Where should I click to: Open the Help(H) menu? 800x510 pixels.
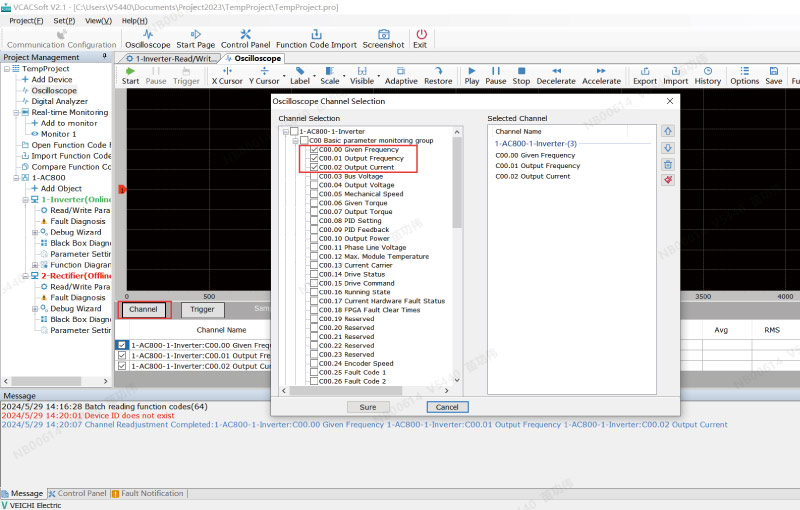(135, 20)
